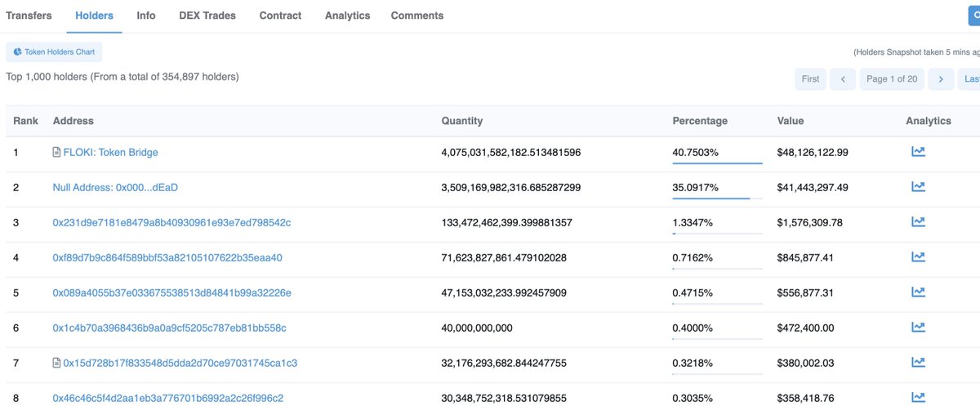Click quantity 3,509,169,982,316.685287299
Screen dimensions: 980x406
pos(511,187)
